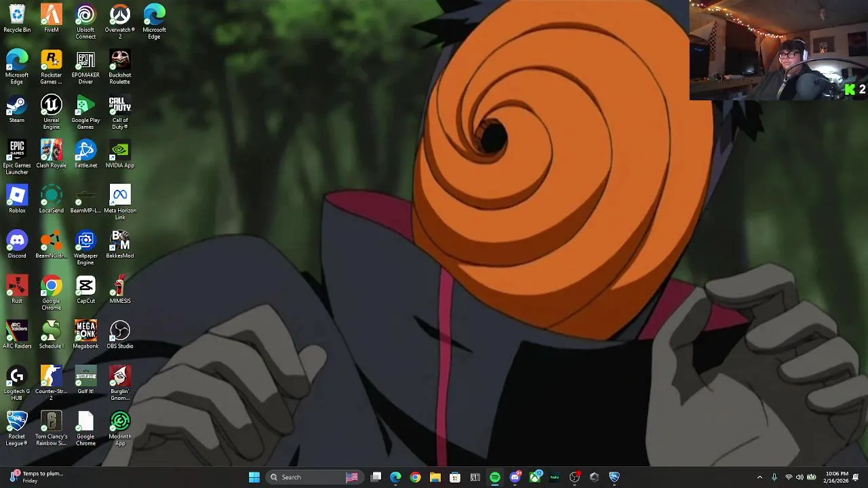Screen dimensions: 868x488
Task: Select the Discord desktop shortcut
Action: [x=17, y=245]
